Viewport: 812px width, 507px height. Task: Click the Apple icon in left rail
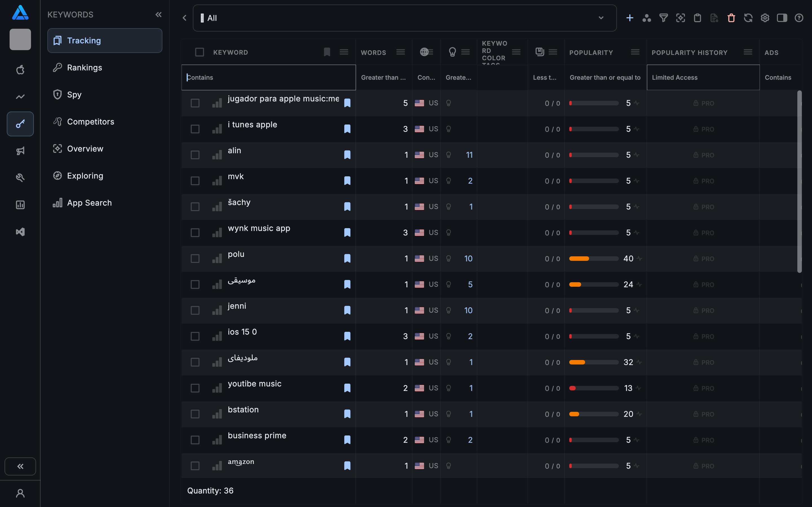point(20,70)
